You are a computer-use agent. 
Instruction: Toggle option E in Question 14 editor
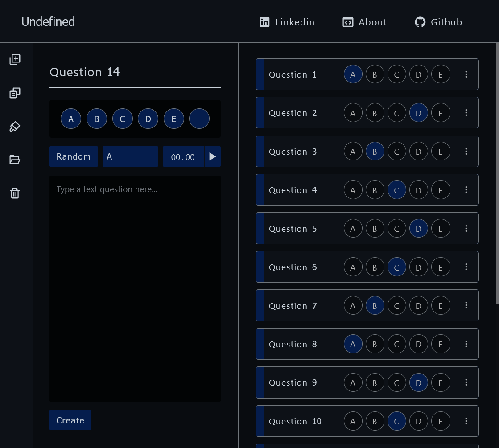[174, 119]
